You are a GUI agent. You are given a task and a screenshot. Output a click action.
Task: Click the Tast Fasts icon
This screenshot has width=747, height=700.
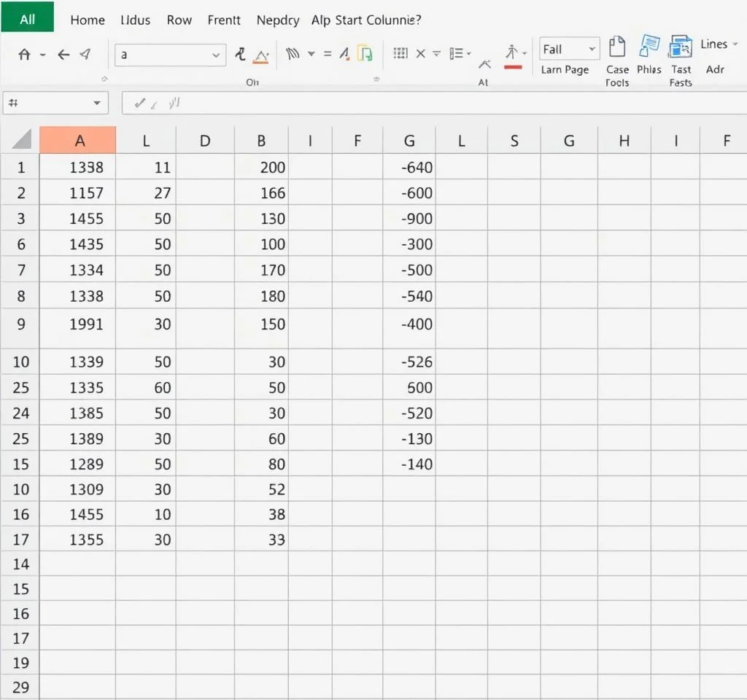(681, 47)
